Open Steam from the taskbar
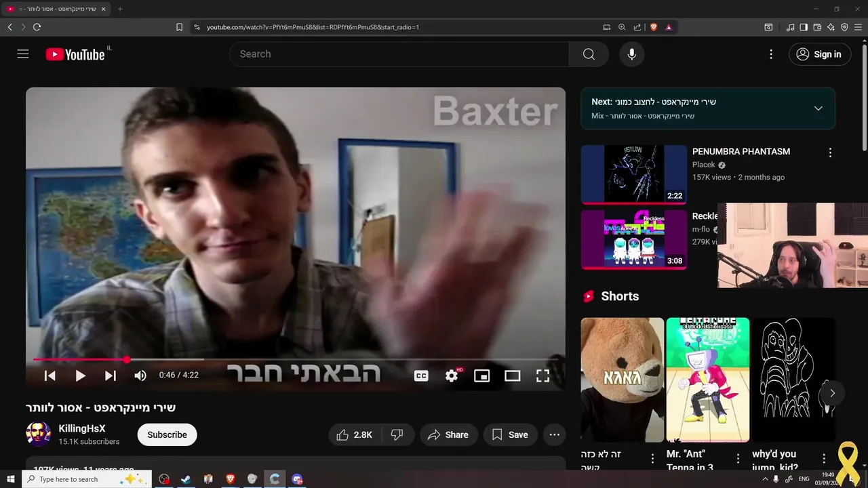Image resolution: width=868 pixels, height=488 pixels. coord(186,479)
